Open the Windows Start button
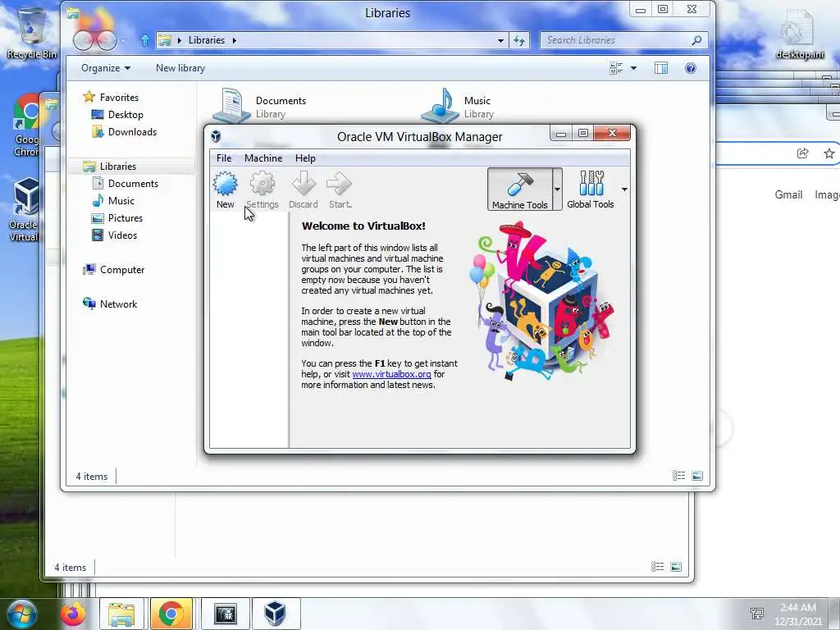Viewport: 840px width, 630px height. point(22,614)
